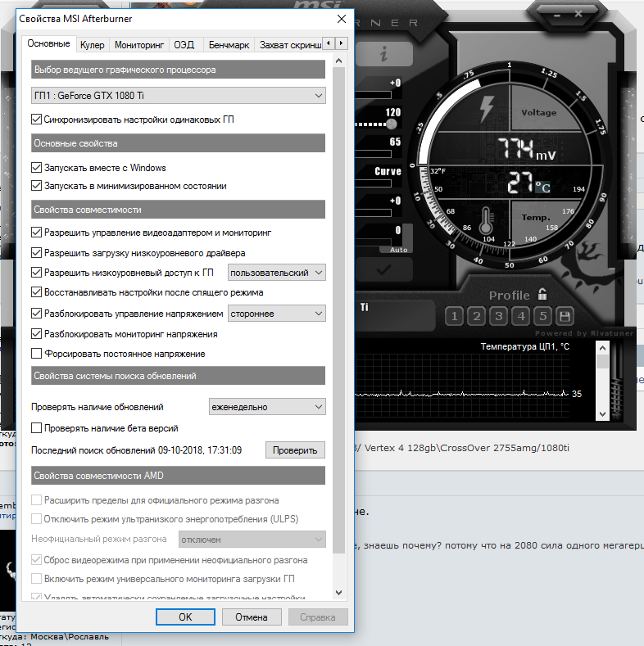The height and width of the screenshot is (646, 644).
Task: Switch to the Кулер tab
Action: tap(93, 45)
